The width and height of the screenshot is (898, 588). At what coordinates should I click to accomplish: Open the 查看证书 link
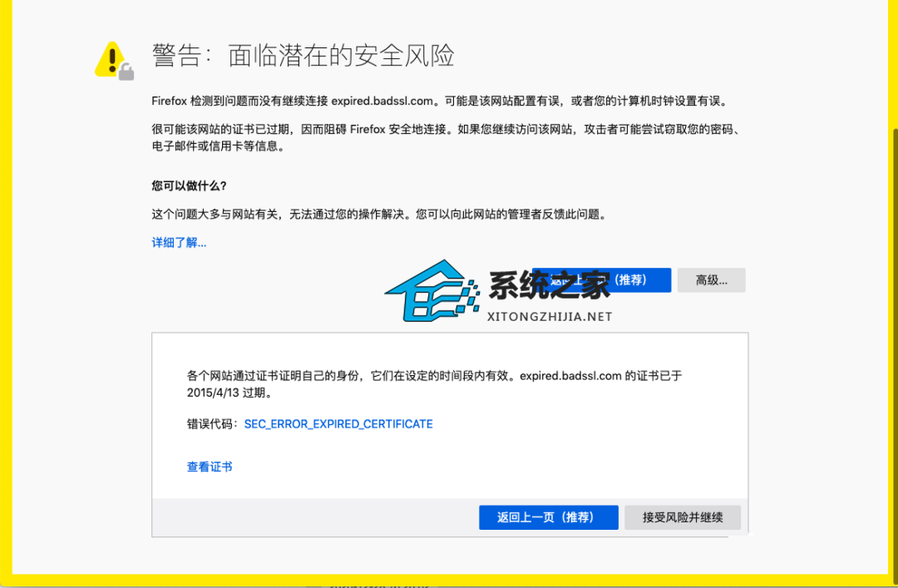click(x=210, y=467)
